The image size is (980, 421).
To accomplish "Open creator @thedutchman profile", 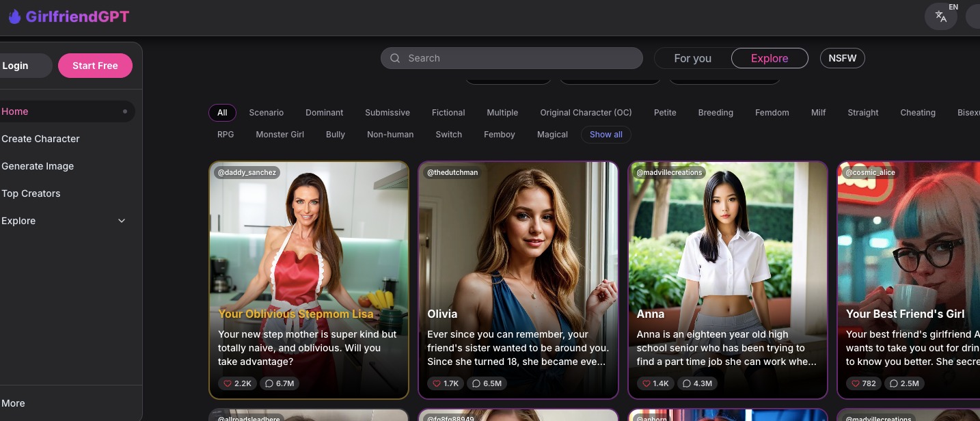I will (x=452, y=172).
